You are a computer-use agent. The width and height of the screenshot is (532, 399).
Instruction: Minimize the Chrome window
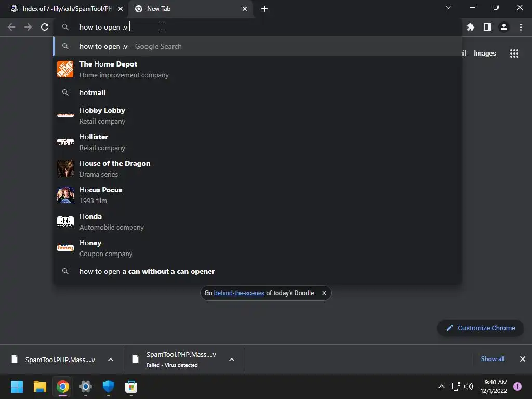[472, 7]
